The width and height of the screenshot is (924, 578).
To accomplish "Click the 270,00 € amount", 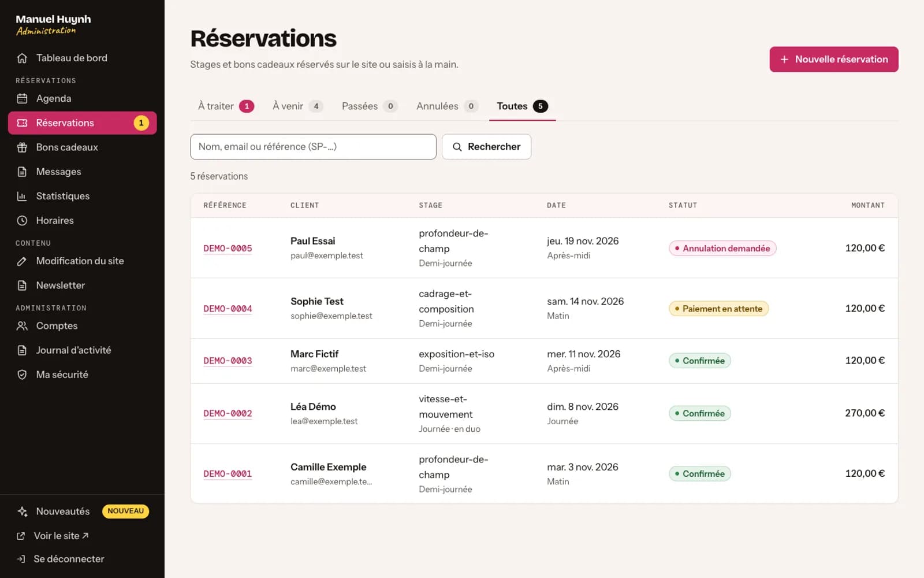I will 865,413.
